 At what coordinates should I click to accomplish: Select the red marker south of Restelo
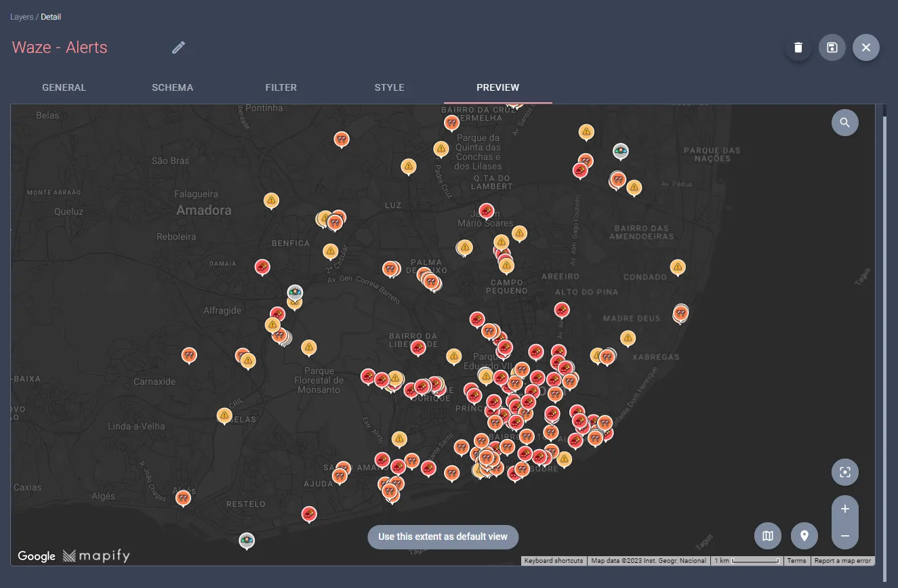(x=309, y=515)
